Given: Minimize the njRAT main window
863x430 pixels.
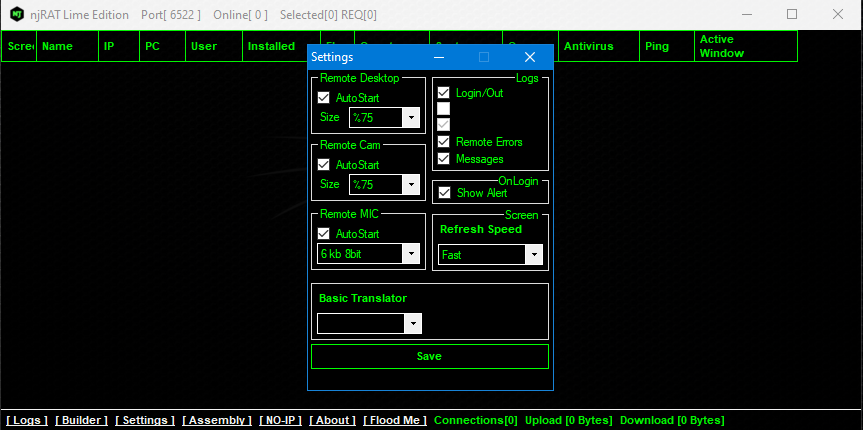Looking at the screenshot, I should [746, 14].
